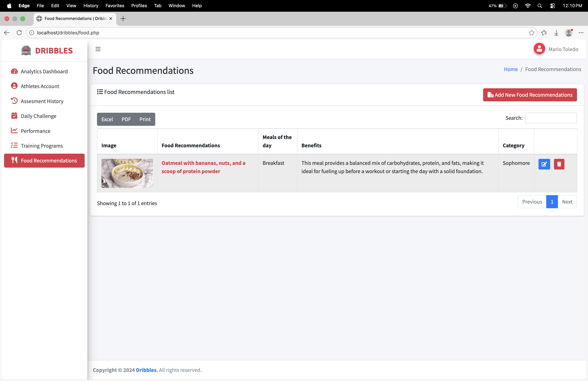Click the oatmeal food image thumbnail

[x=127, y=173]
